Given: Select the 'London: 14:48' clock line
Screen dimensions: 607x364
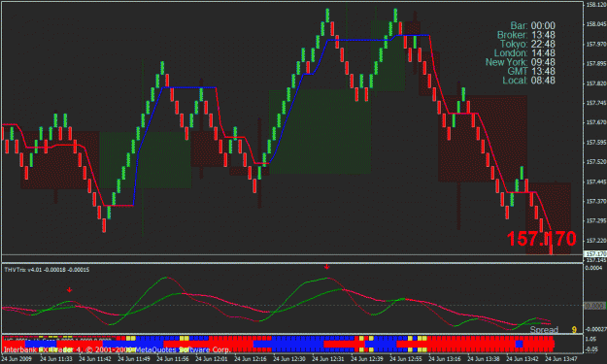Looking at the screenshot, I should point(524,53).
